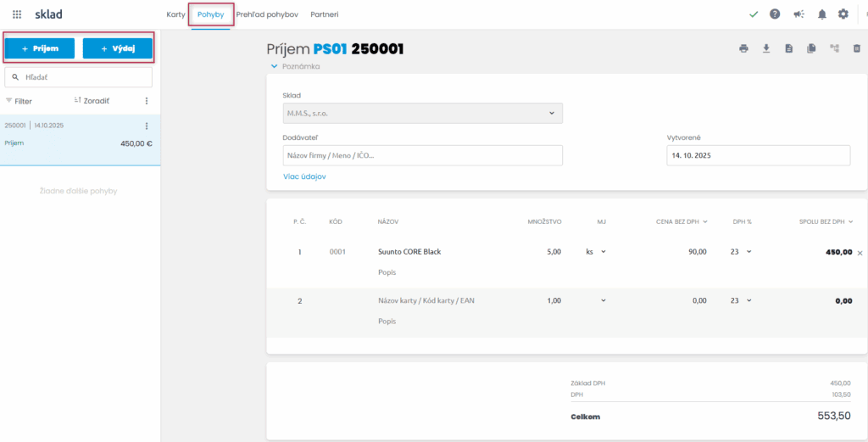The width and height of the screenshot is (868, 442).
Task: Open the Sklad warehouse dropdown
Action: 422,113
